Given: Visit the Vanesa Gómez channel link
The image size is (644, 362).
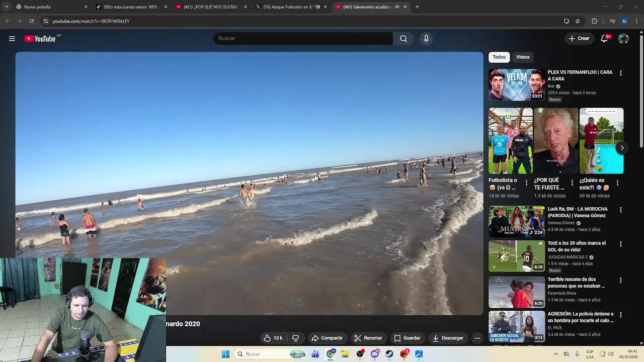Looking at the screenshot, I should 561,223.
